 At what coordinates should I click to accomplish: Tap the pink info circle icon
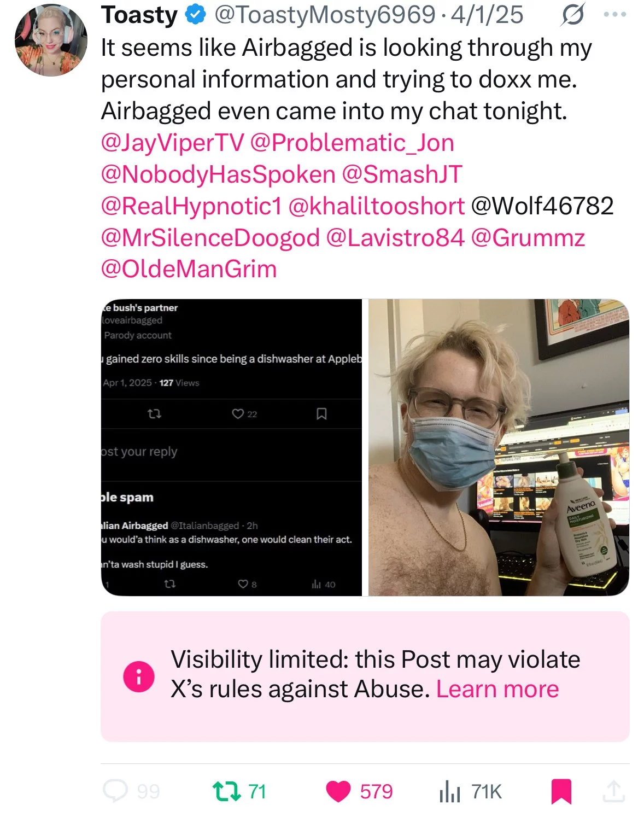coord(139,676)
